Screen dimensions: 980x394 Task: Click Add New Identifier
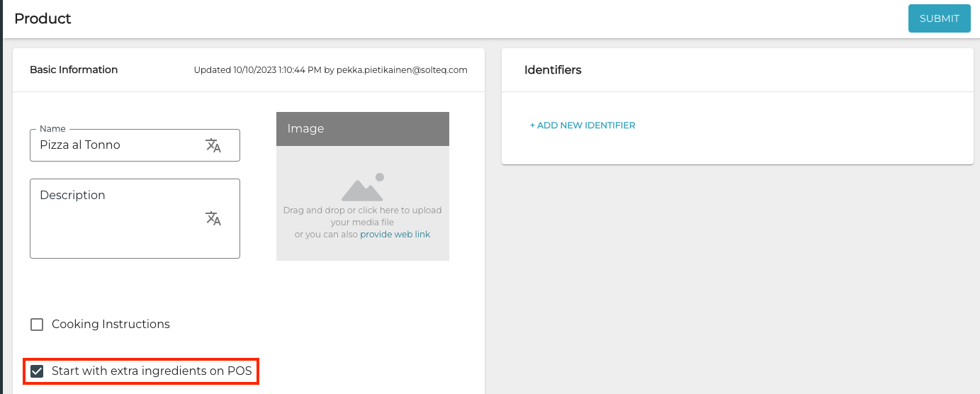coord(582,125)
